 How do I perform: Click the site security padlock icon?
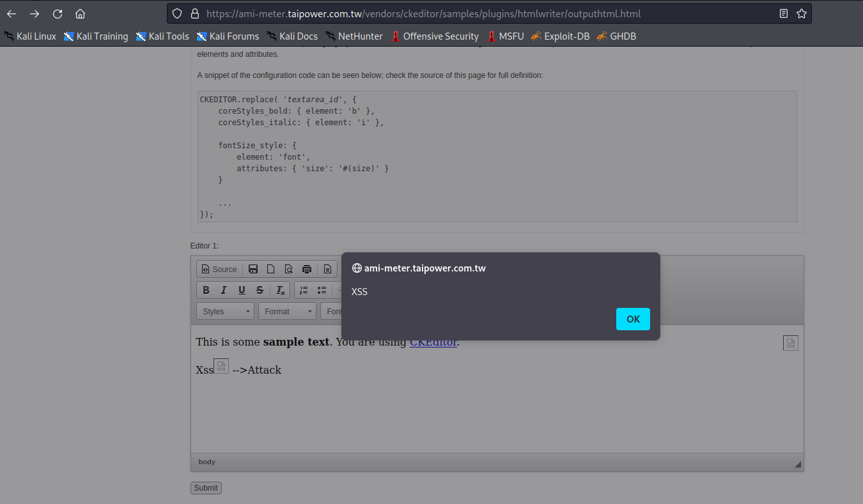195,13
